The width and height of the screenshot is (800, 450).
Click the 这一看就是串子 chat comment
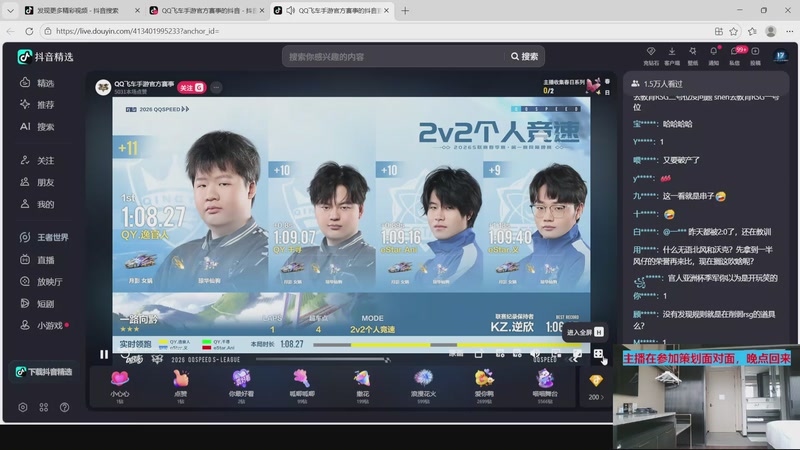694,196
